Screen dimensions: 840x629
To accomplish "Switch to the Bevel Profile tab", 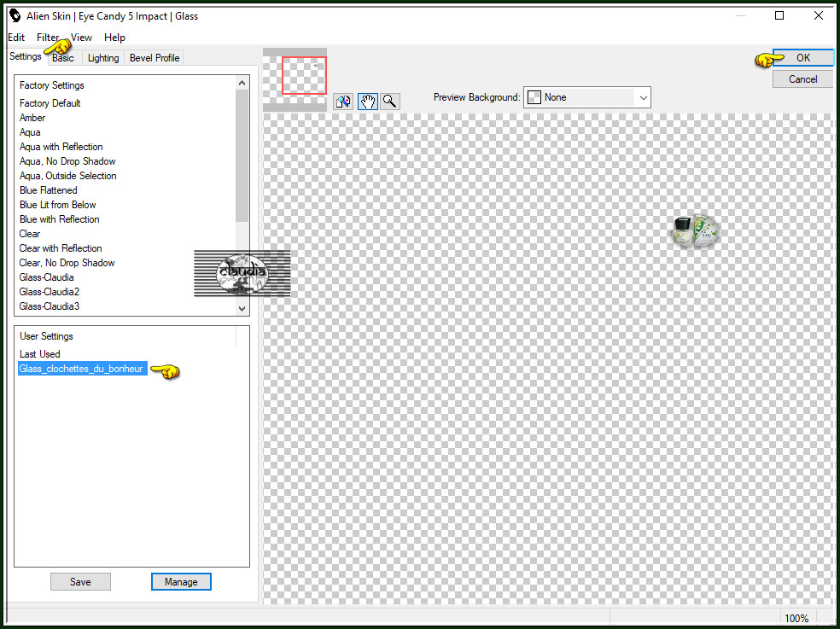I will coord(155,58).
